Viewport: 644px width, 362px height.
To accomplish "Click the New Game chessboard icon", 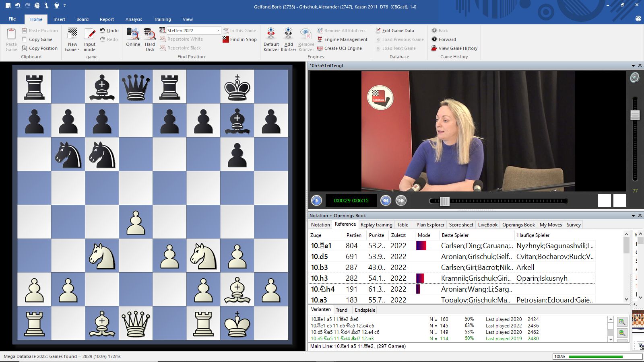I will [72, 34].
